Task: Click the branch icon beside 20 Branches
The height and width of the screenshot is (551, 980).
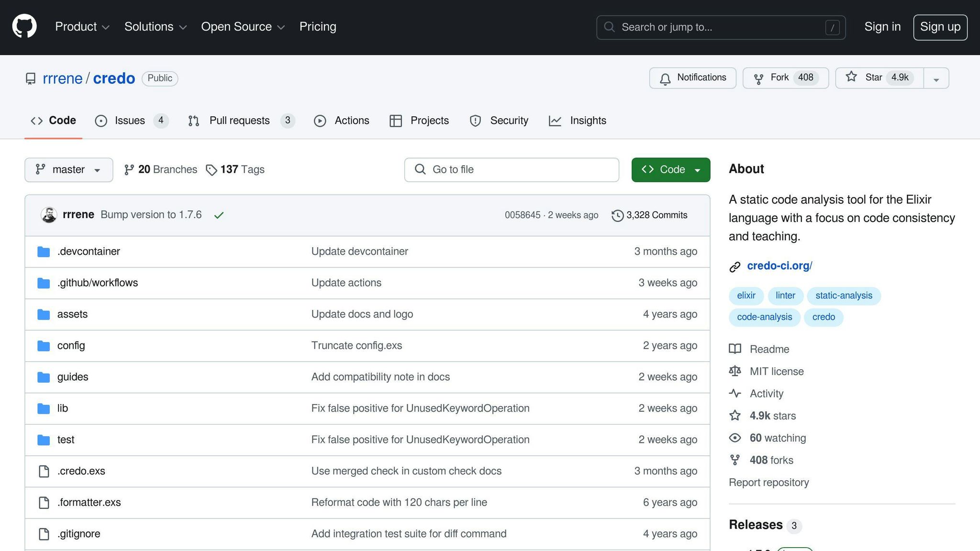Action: coord(129,170)
